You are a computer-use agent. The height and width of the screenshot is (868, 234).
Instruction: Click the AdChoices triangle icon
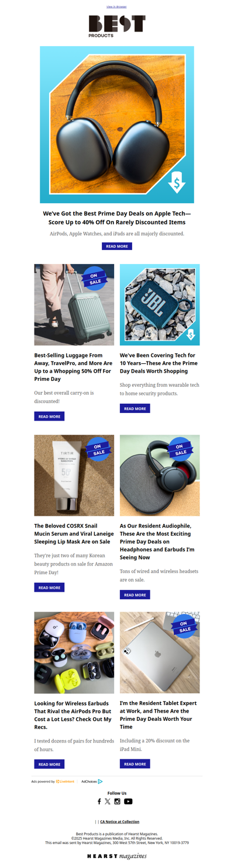click(100, 781)
